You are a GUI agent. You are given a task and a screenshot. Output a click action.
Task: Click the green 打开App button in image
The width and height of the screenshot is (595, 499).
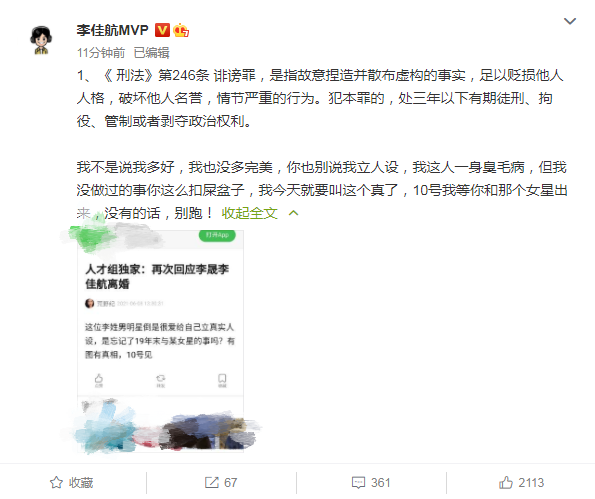(x=217, y=235)
